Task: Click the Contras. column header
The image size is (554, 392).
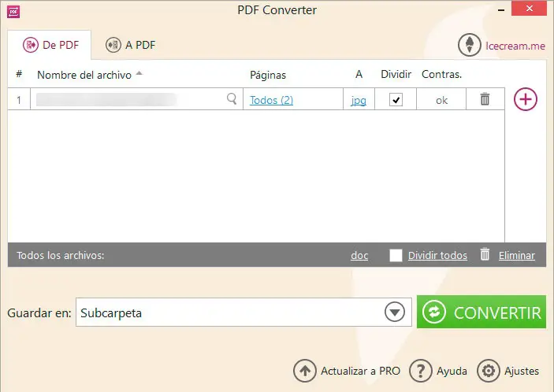Action: point(441,74)
